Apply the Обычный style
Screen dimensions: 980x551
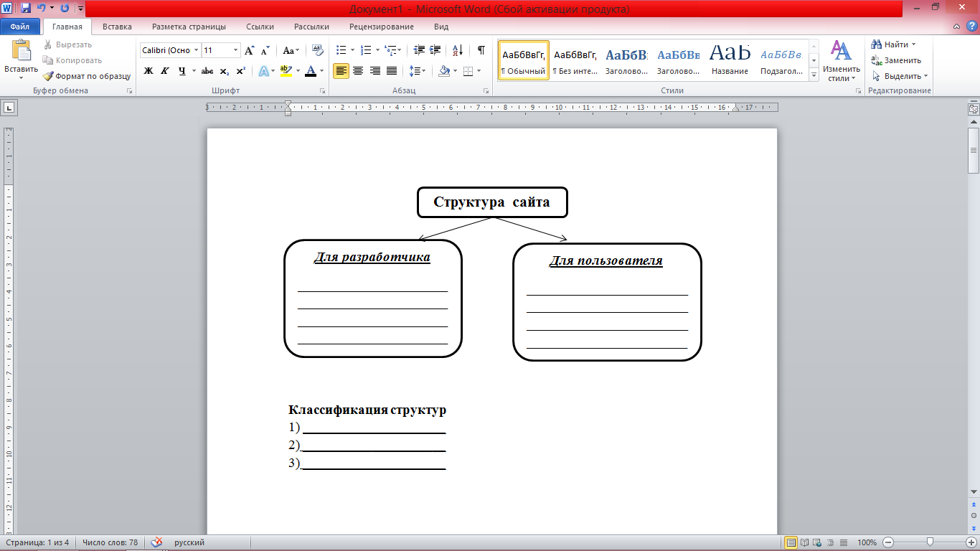pos(524,60)
